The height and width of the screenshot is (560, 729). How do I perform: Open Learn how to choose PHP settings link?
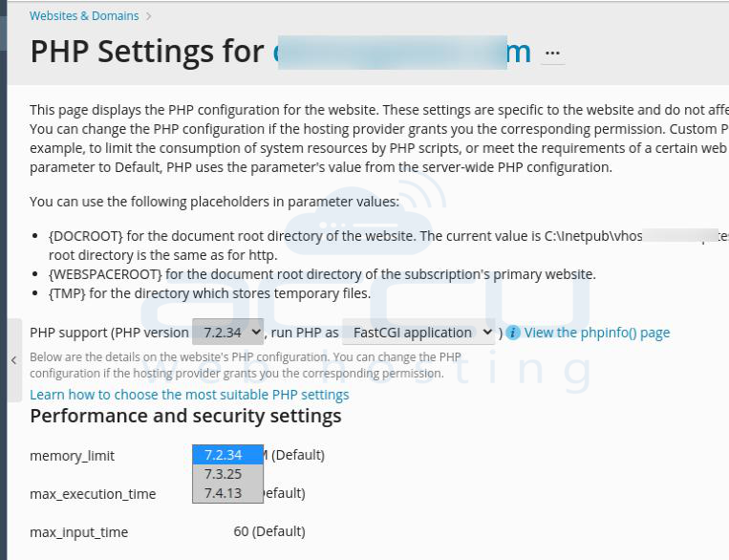189,395
